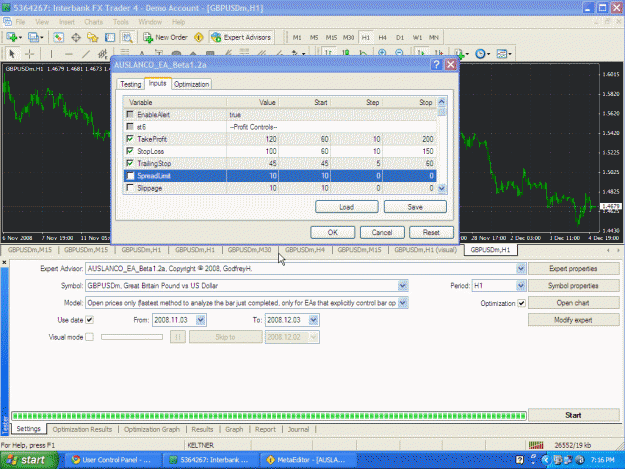Enable the EnableAlert variable checkbox
625x469 pixels.
130,114
